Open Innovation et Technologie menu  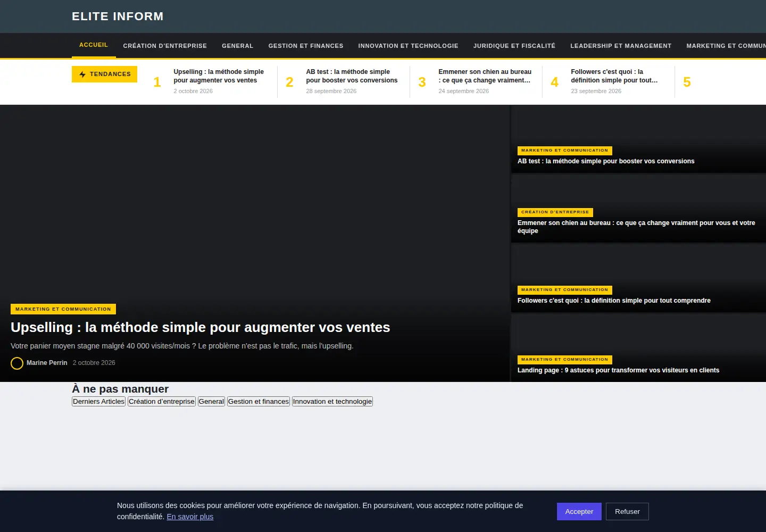[x=408, y=46]
